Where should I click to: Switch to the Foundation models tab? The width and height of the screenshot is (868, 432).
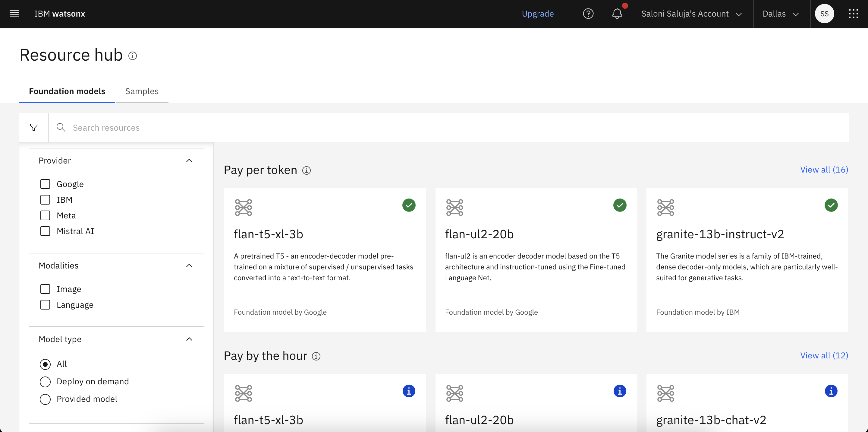67,91
